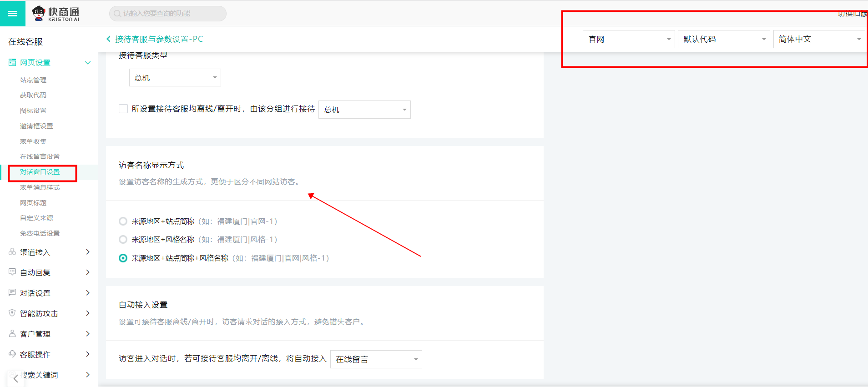The image size is (868, 387).
Task: Click the 切换旧版 link
Action: click(852, 14)
